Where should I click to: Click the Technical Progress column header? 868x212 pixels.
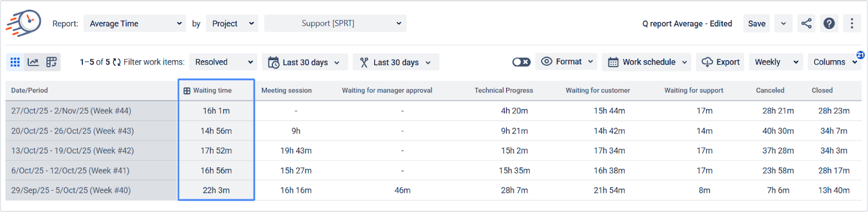(x=503, y=91)
